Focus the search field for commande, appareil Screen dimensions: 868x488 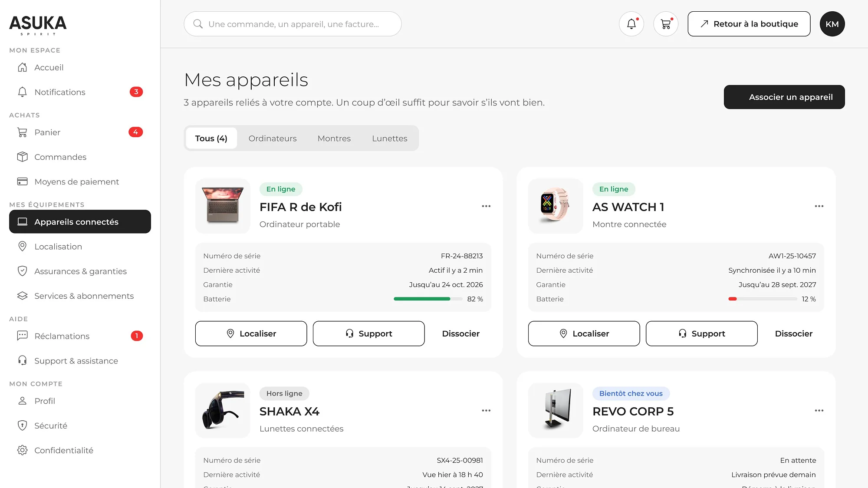(x=293, y=24)
